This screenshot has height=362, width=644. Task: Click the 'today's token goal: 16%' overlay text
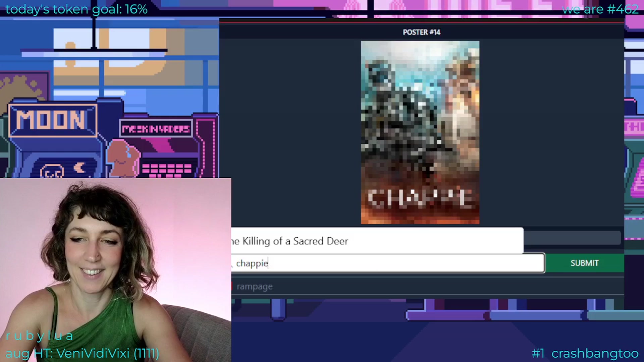(x=76, y=9)
